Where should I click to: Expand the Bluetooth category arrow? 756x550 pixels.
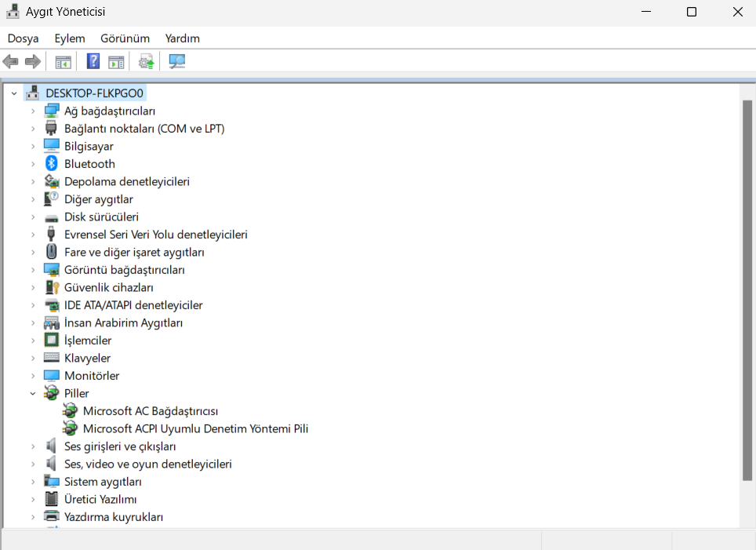coord(33,164)
